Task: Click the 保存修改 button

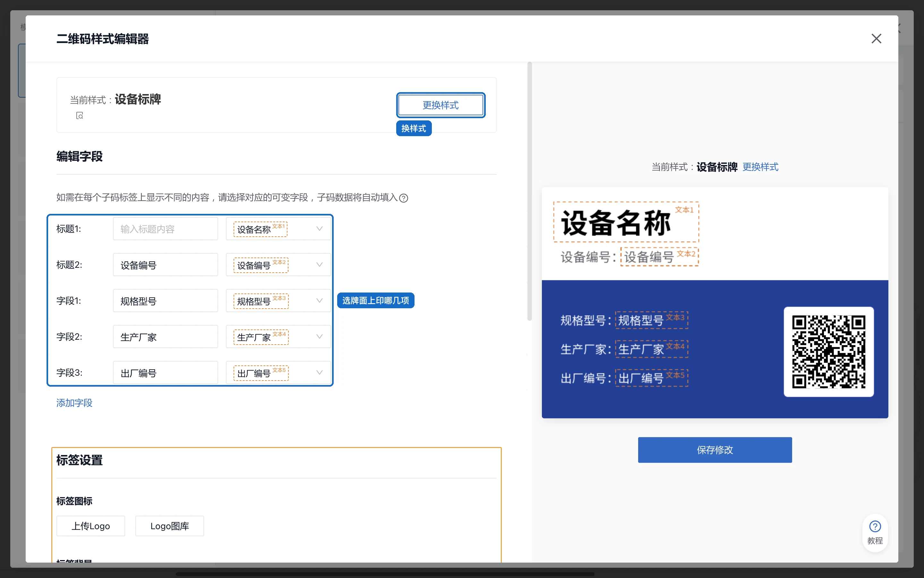Action: tap(715, 450)
